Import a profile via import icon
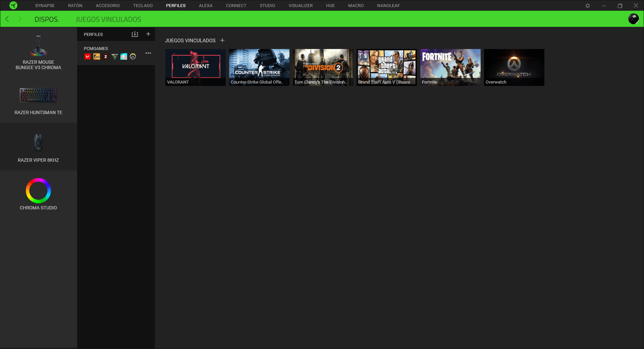This screenshot has height=349, width=644. click(135, 34)
